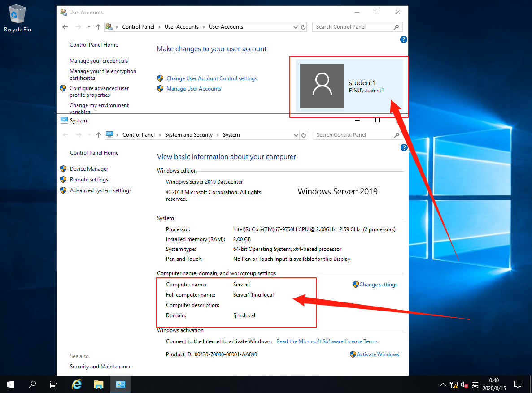
Task: Click network icon in system tray
Action: (x=454, y=384)
